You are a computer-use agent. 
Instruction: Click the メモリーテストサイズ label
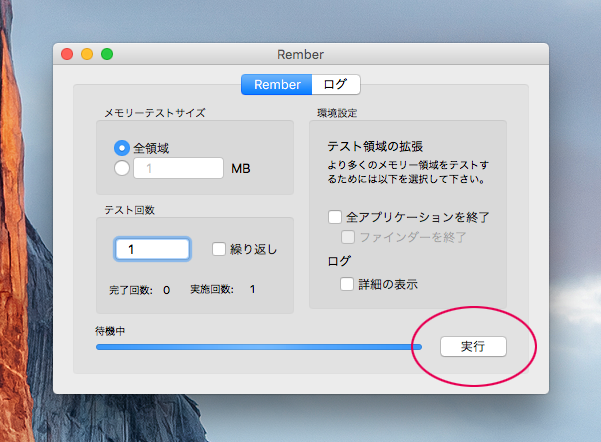pos(155,113)
